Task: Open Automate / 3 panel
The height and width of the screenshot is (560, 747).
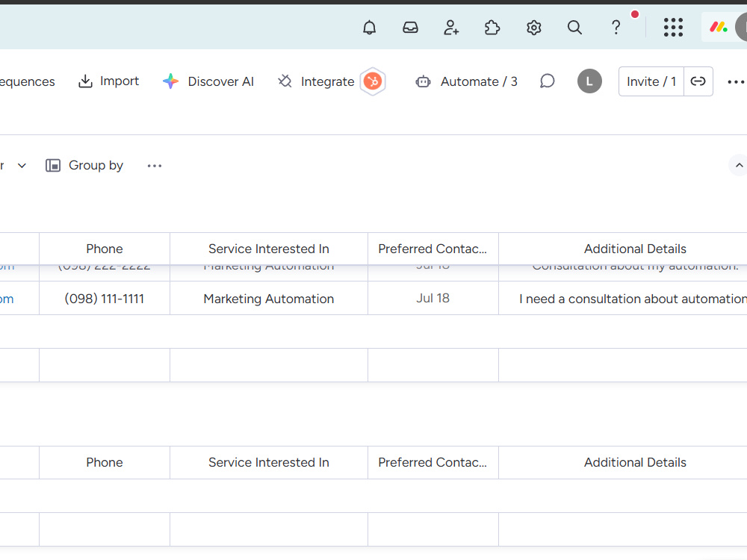Action: [466, 81]
